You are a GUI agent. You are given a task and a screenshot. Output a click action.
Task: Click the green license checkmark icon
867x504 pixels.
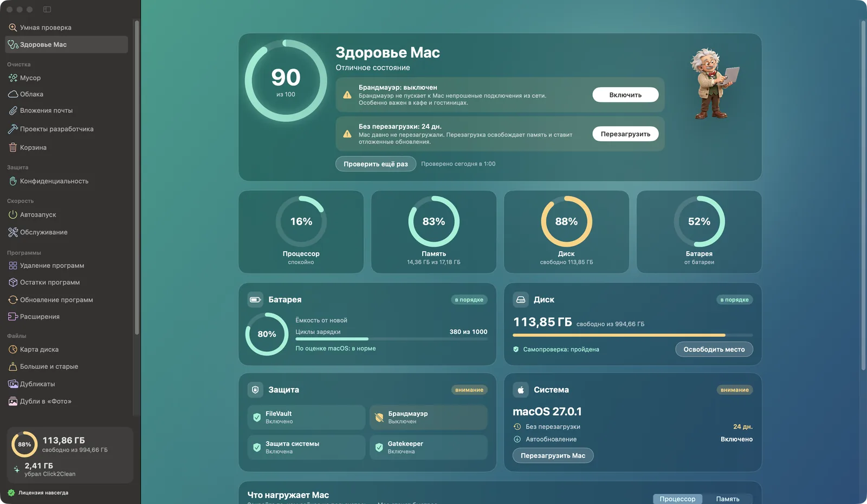(11, 493)
